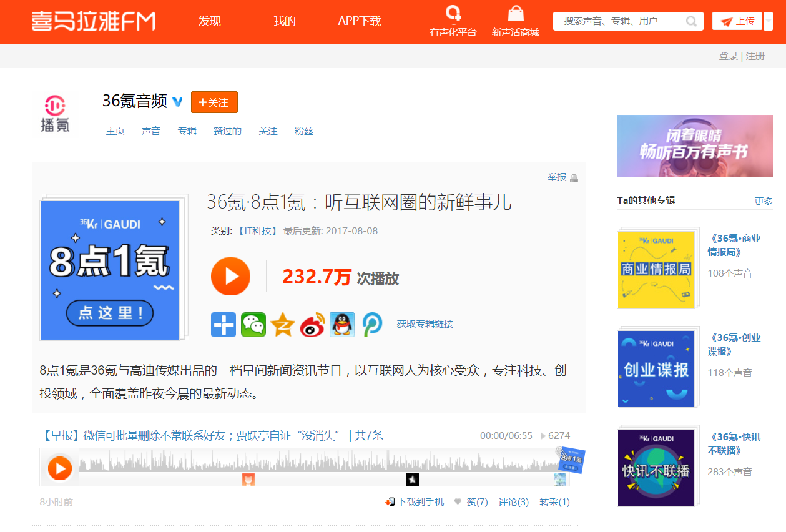
Task: Click the 商业情报局 yellow album thumbnail
Action: tap(656, 270)
